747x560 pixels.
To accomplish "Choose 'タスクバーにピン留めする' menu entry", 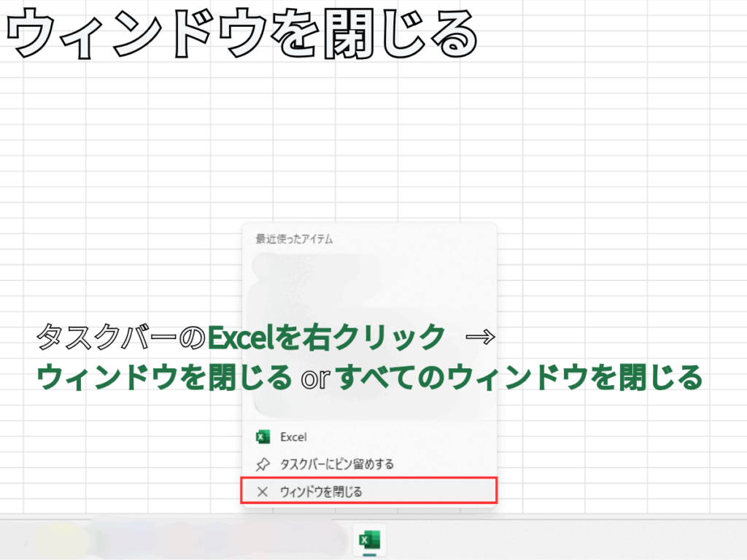I will click(x=368, y=464).
